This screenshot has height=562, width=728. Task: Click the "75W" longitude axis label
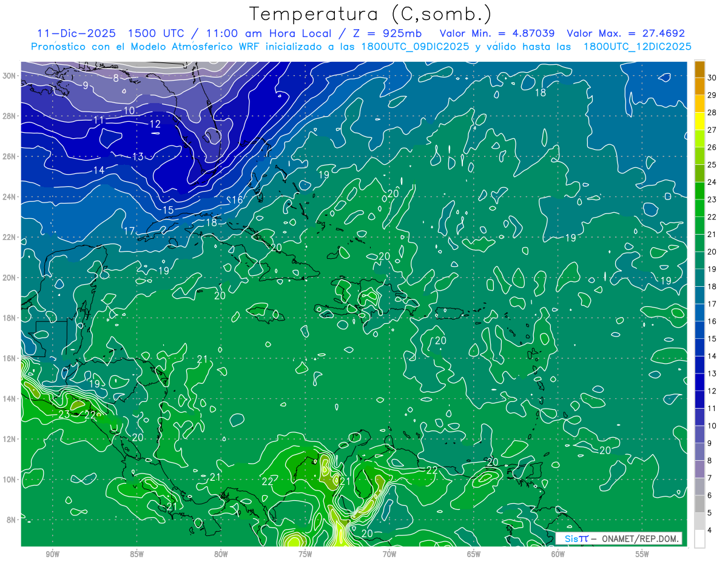coord(305,554)
